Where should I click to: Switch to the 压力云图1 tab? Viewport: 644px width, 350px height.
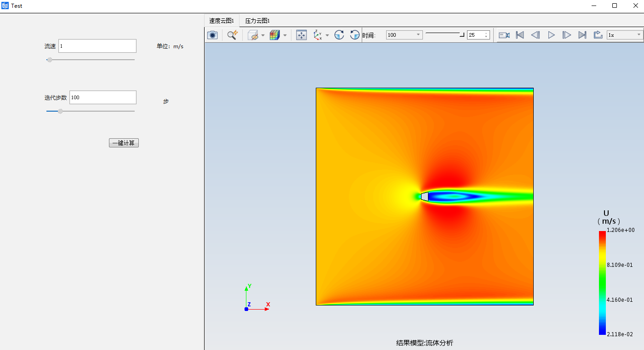coord(257,21)
